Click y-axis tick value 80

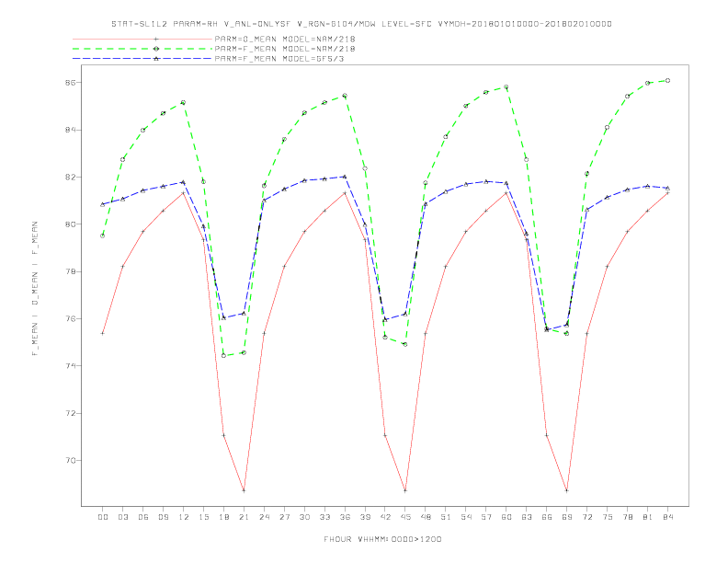point(71,224)
